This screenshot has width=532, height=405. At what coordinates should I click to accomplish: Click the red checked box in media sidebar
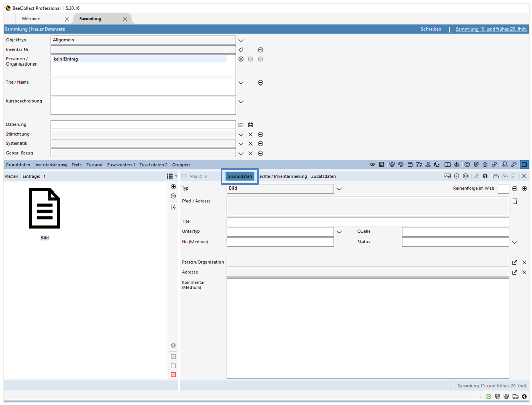pyautogui.click(x=173, y=375)
